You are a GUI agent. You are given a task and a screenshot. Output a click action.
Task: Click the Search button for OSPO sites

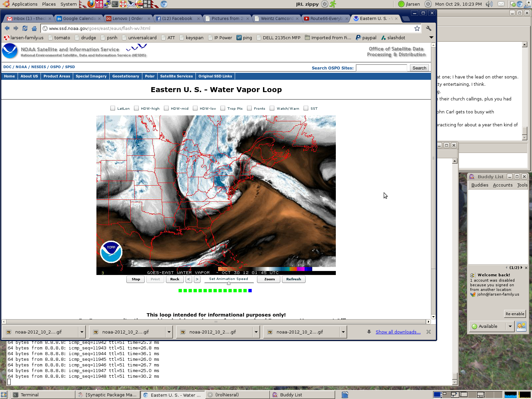[419, 68]
